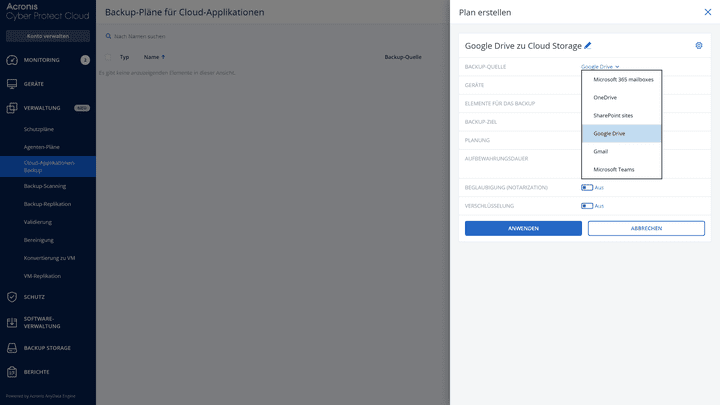Screen dimensions: 720x405
Task: Select Microsoft Teams option
Action: [621, 169]
